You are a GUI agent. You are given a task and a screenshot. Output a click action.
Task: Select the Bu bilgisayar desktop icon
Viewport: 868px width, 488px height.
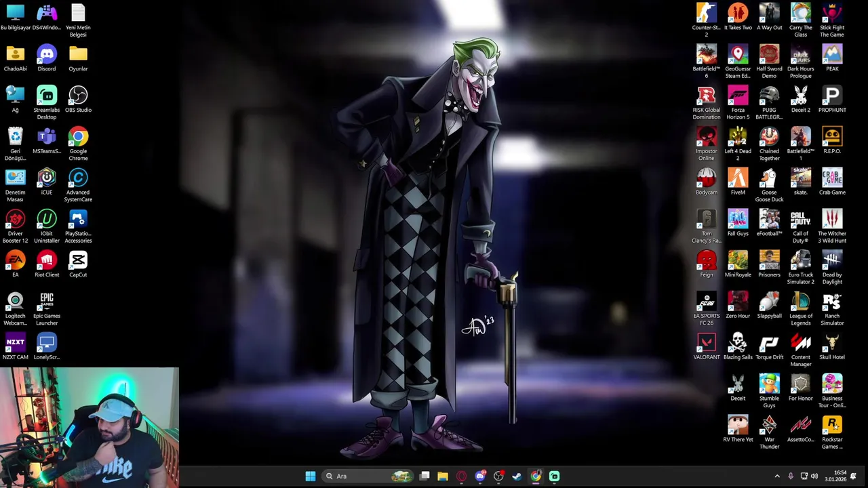coord(15,18)
